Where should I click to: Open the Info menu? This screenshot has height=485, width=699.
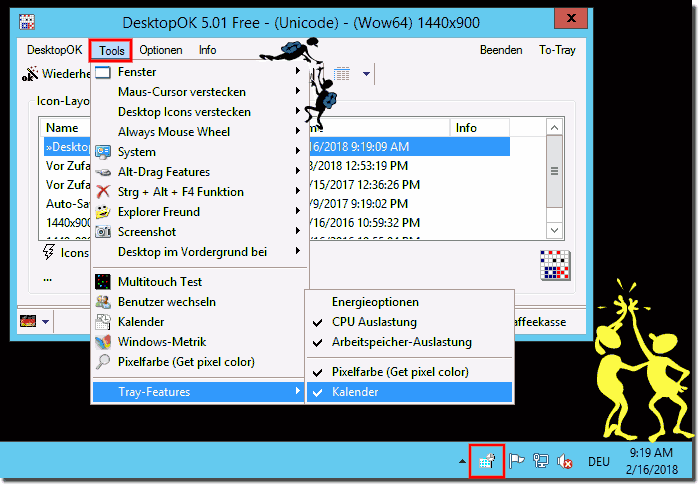pos(207,50)
